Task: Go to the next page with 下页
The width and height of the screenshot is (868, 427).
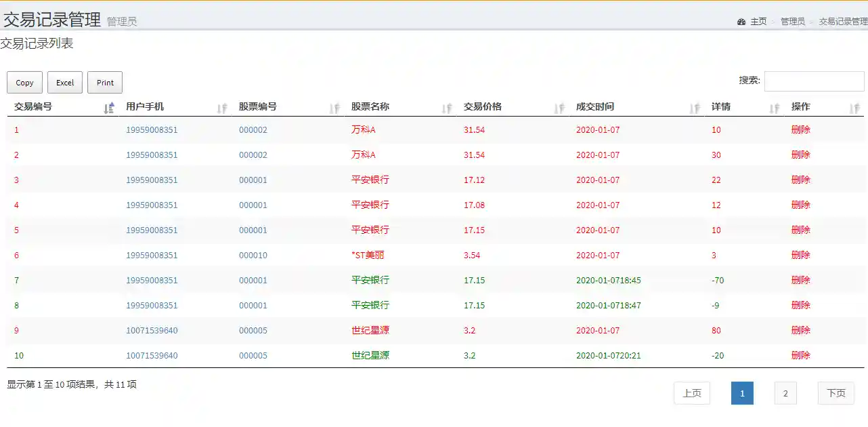Action: (x=836, y=393)
